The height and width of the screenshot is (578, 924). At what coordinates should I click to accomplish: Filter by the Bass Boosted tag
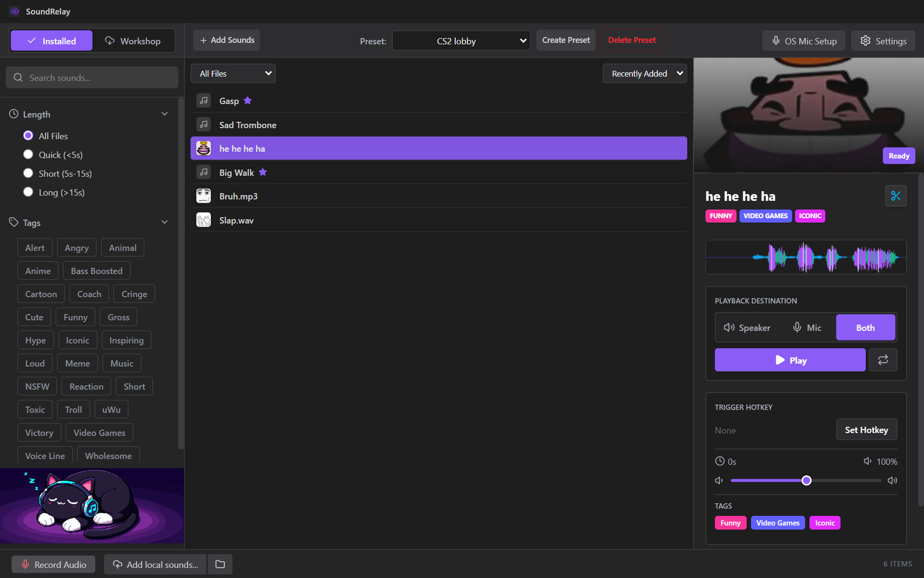point(96,271)
